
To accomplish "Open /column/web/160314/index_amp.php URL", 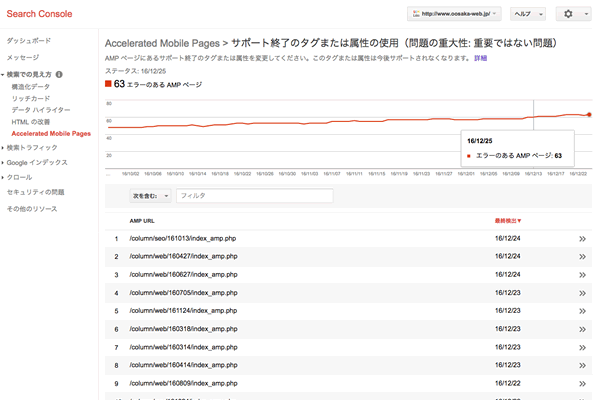I will click(183, 347).
